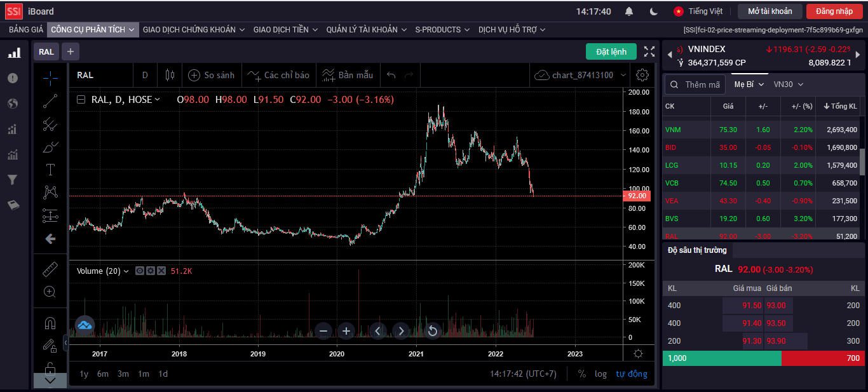Open the alert info icon in left sidebar

(x=13, y=78)
